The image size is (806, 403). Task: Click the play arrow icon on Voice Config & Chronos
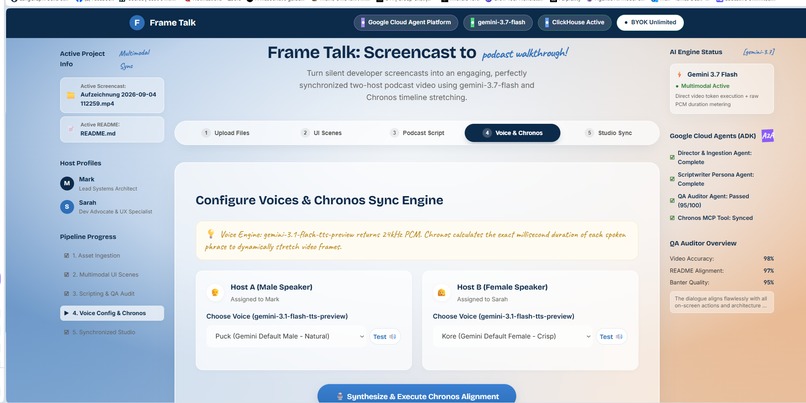pyautogui.click(x=66, y=313)
